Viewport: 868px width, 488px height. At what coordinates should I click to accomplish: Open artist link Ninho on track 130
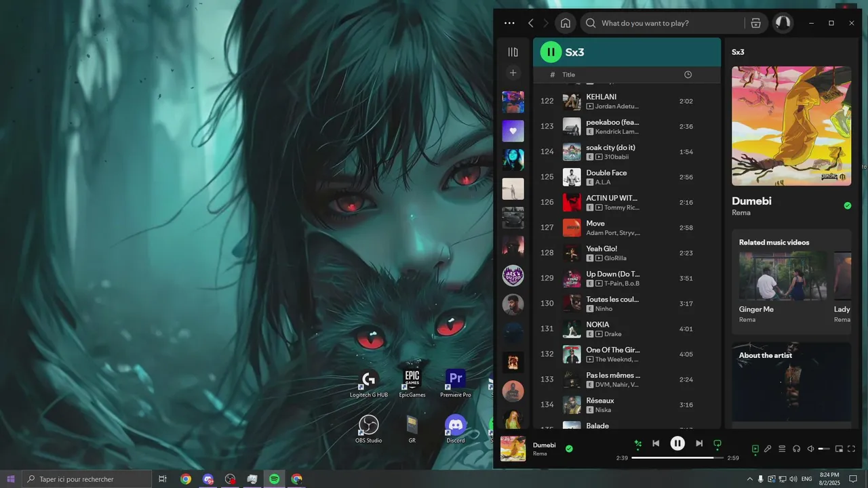(x=604, y=309)
